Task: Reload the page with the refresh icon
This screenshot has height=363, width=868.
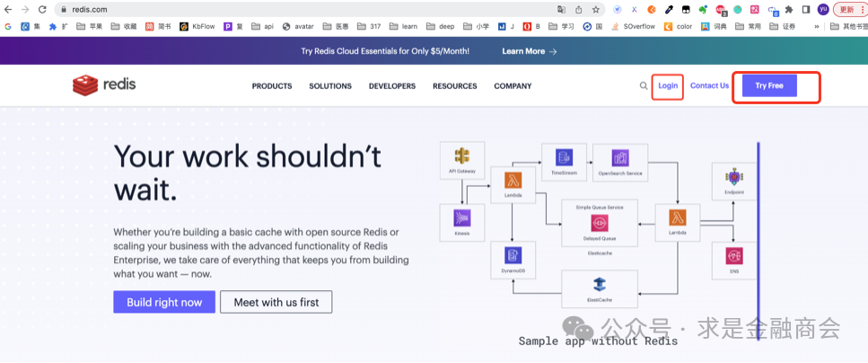Action: pos(42,9)
